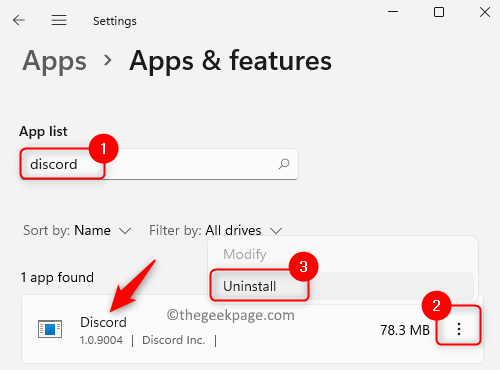Click the 78.3 MB size value

[x=405, y=330]
